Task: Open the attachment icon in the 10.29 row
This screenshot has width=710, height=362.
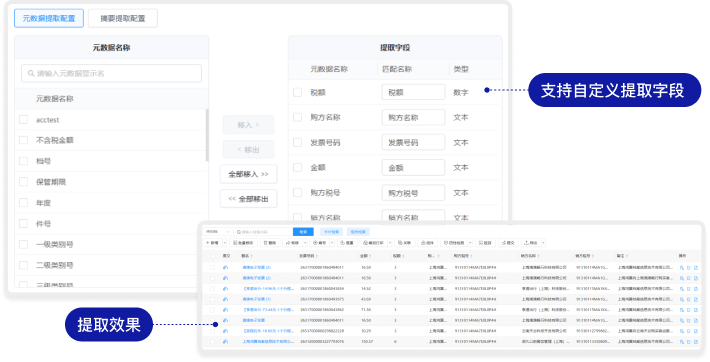Action: click(x=225, y=331)
